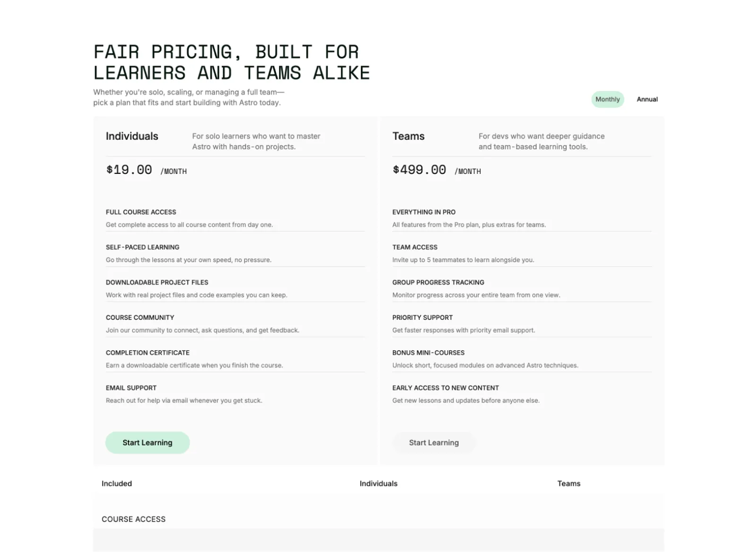This screenshot has height=552, width=756.
Task: Select the Priority Support feature
Action: click(x=422, y=318)
